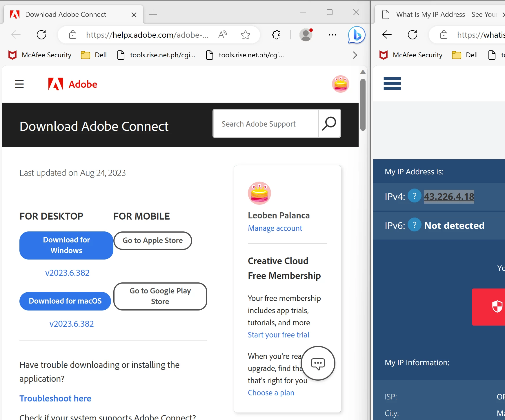Click the 'FOR MOBILE' heading

pyautogui.click(x=142, y=216)
